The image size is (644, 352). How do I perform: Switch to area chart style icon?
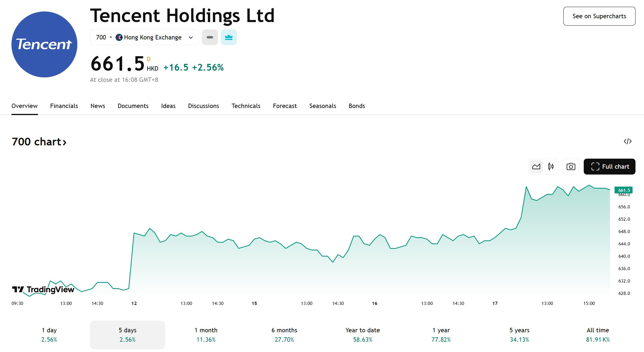[536, 167]
